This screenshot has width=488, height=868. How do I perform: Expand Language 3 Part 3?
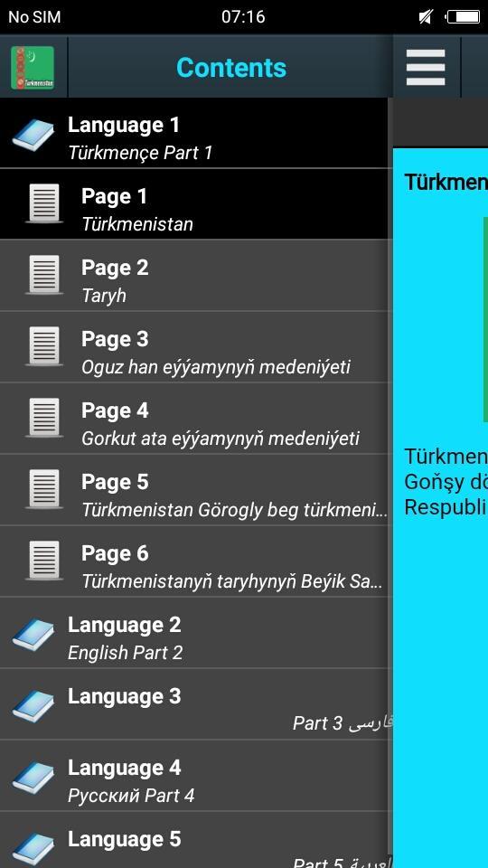[194, 703]
